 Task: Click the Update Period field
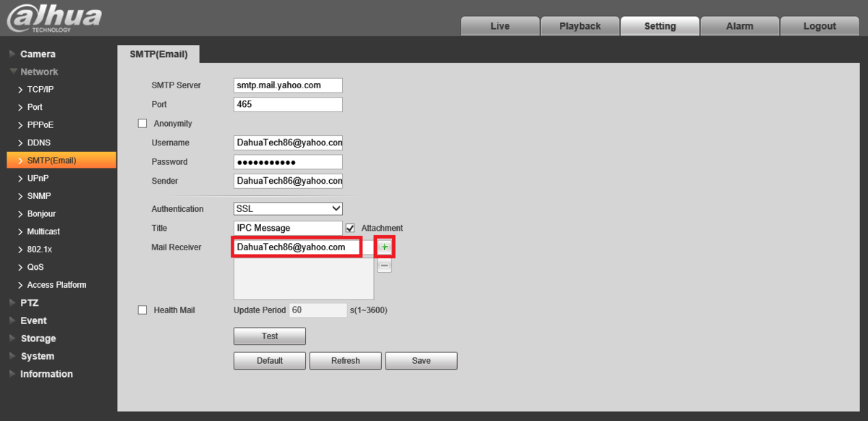pos(318,310)
